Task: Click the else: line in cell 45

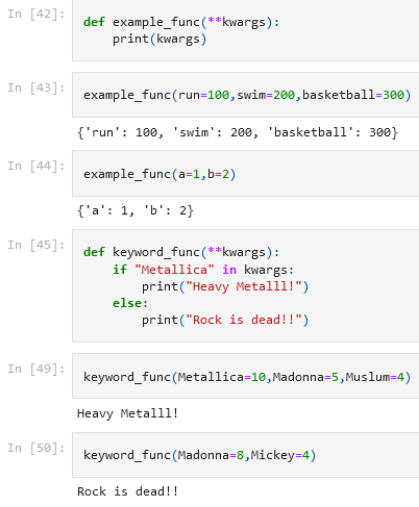Action: [130, 303]
